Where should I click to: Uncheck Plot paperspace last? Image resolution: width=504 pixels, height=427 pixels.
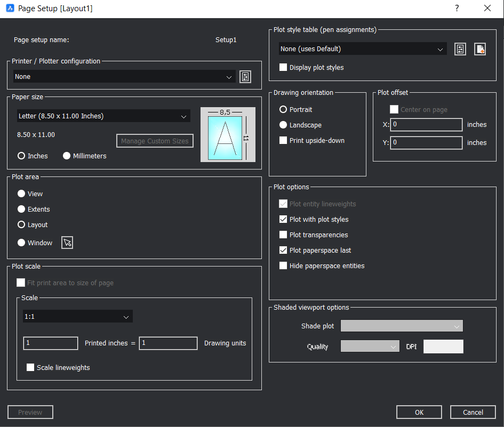[x=283, y=250]
